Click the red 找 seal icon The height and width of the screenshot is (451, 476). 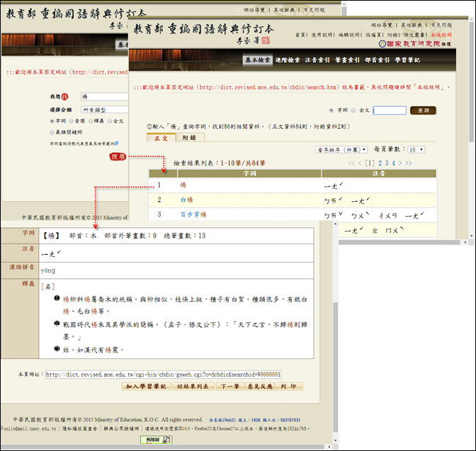point(64,96)
